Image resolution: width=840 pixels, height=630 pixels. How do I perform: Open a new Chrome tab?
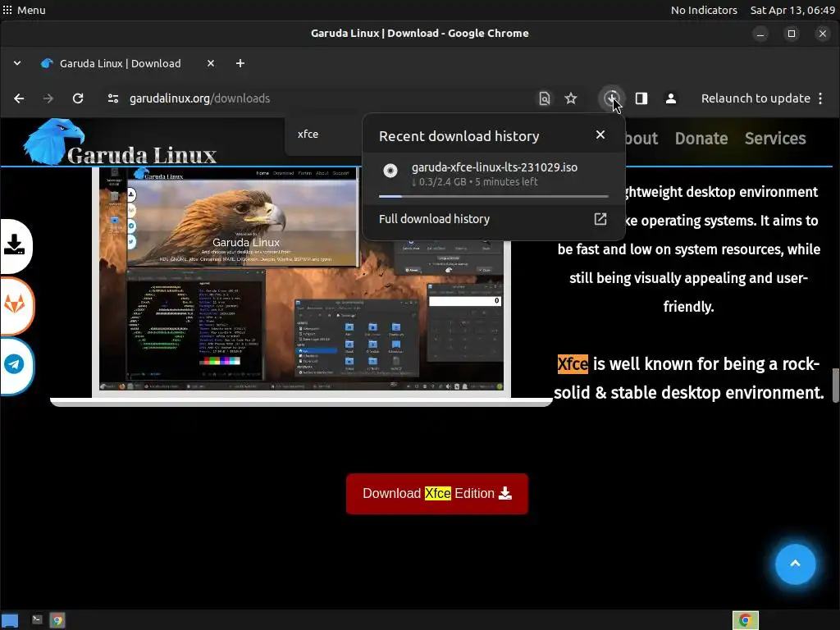pyautogui.click(x=240, y=63)
